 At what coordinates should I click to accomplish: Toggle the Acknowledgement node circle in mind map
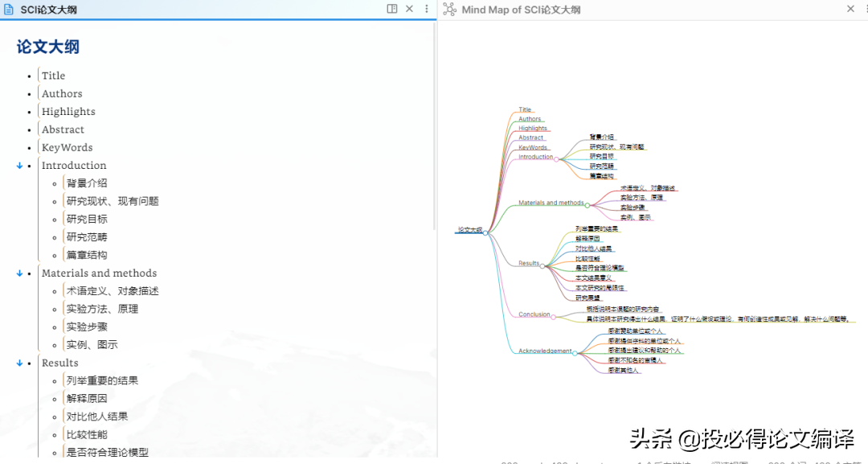click(x=575, y=352)
